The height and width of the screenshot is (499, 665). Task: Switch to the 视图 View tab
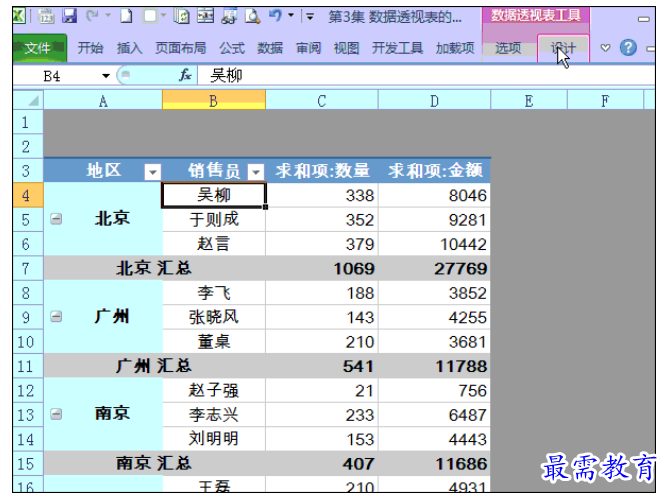346,48
